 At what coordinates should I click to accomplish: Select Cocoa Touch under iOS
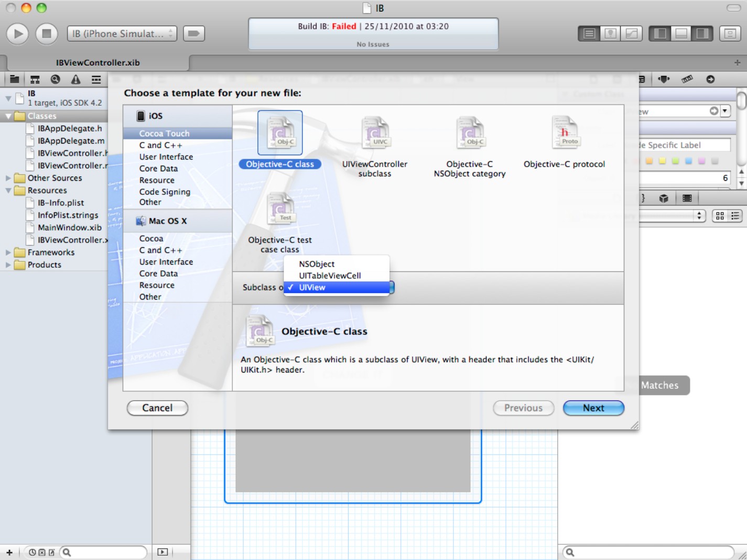[x=177, y=134]
